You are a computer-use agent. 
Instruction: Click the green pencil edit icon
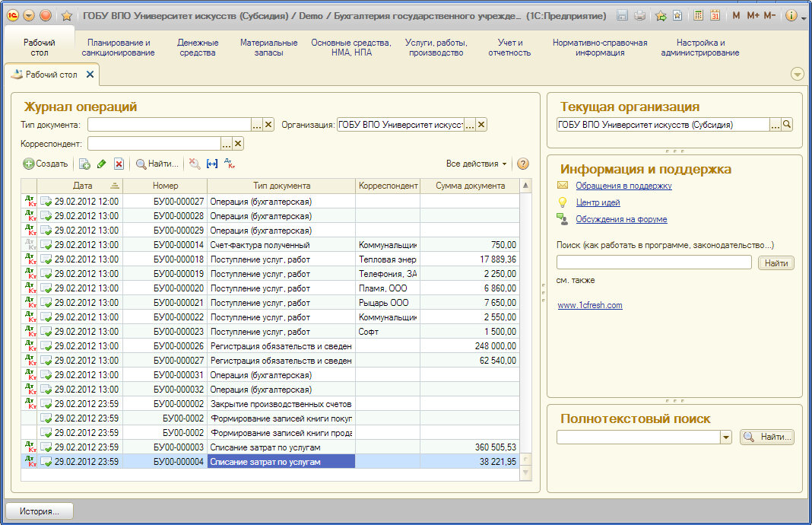point(102,164)
